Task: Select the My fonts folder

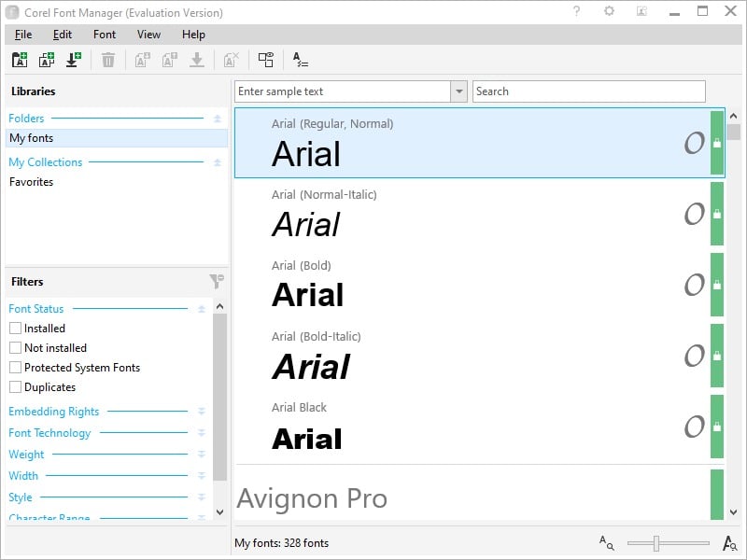Action: (x=117, y=138)
